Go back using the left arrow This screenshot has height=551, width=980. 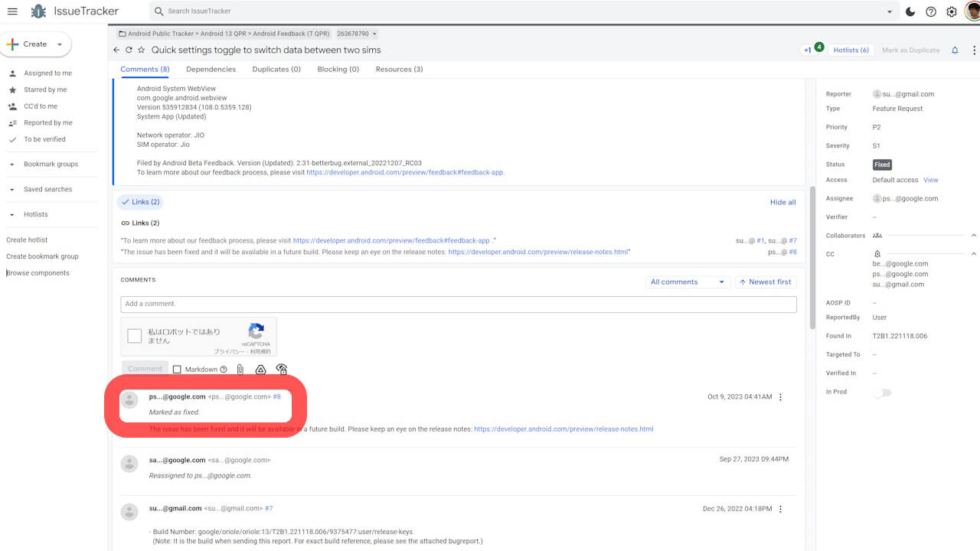[x=116, y=51]
